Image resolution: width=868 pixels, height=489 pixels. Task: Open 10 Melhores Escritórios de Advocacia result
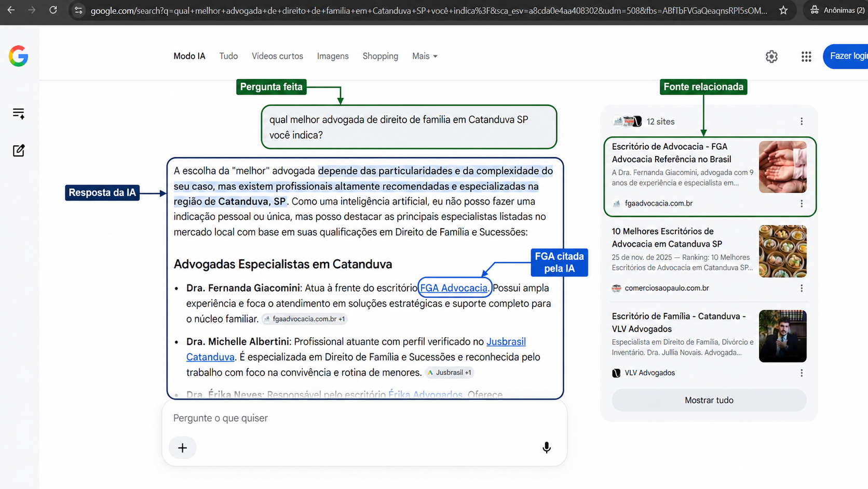point(667,237)
